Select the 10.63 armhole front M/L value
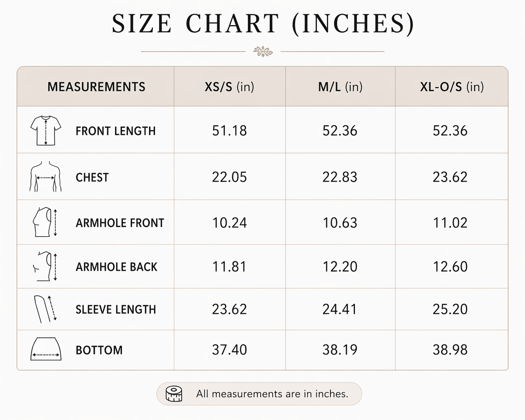Image resolution: width=525 pixels, height=420 pixels. coord(340,223)
